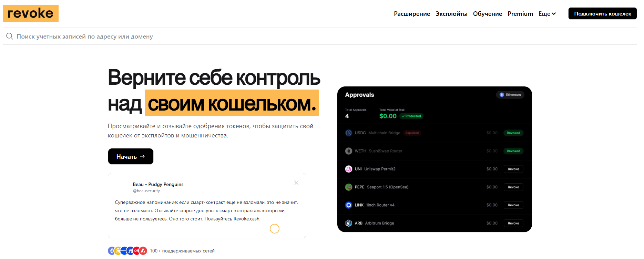Click the 'Uniswap Permit2' spender text
Image resolution: width=644 pixels, height=259 pixels.
[380, 169]
